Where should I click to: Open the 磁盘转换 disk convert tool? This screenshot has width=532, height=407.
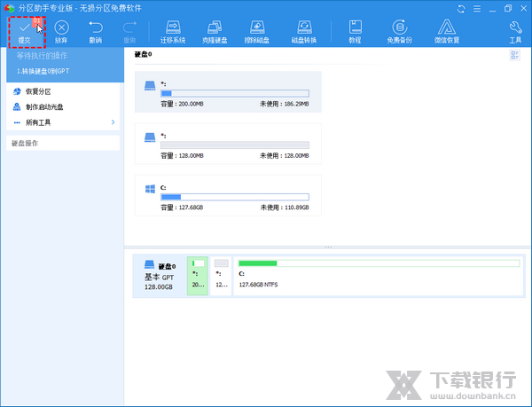tap(304, 33)
